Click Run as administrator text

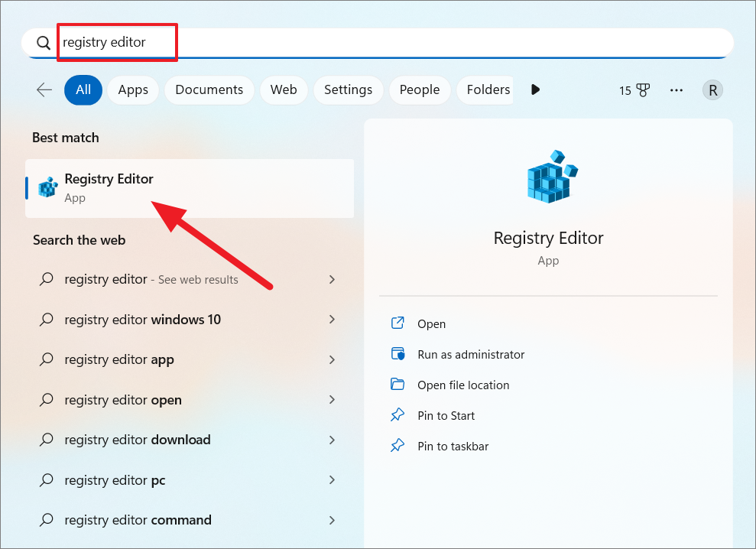tap(471, 355)
